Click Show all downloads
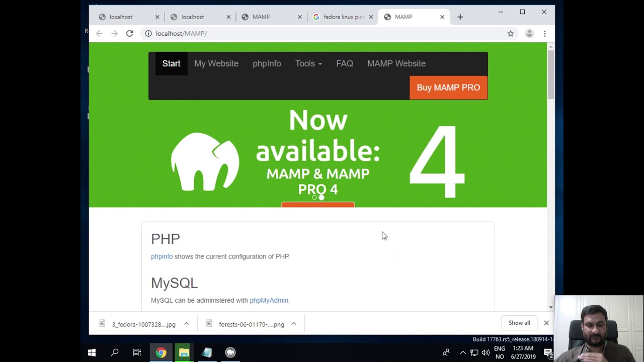Image resolution: width=644 pixels, height=362 pixels. click(519, 323)
